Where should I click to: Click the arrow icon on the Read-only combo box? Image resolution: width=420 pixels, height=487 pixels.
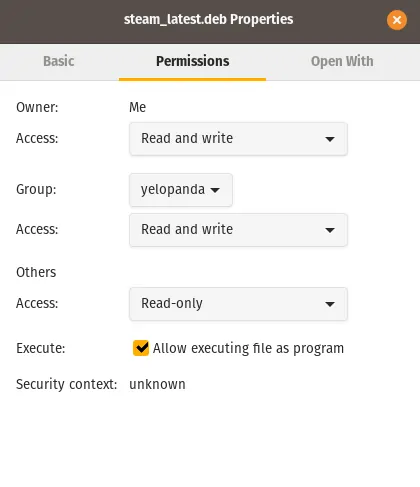pos(330,304)
